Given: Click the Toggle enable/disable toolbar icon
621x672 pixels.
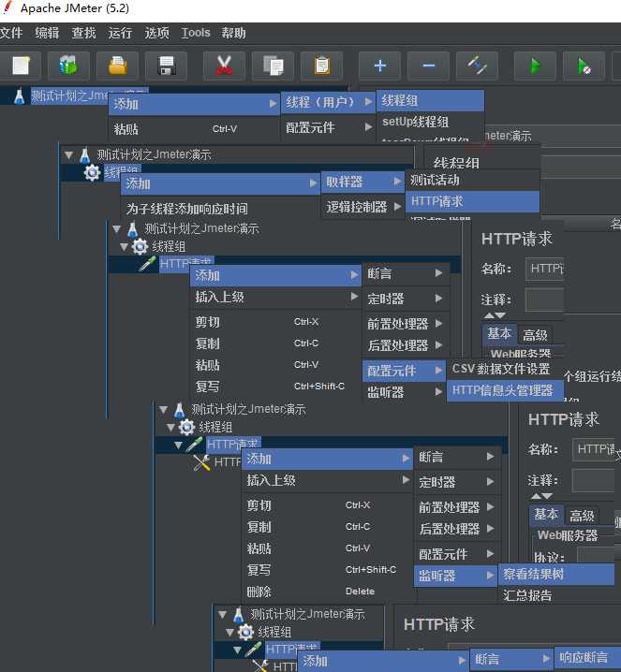Looking at the screenshot, I should coord(478,66).
